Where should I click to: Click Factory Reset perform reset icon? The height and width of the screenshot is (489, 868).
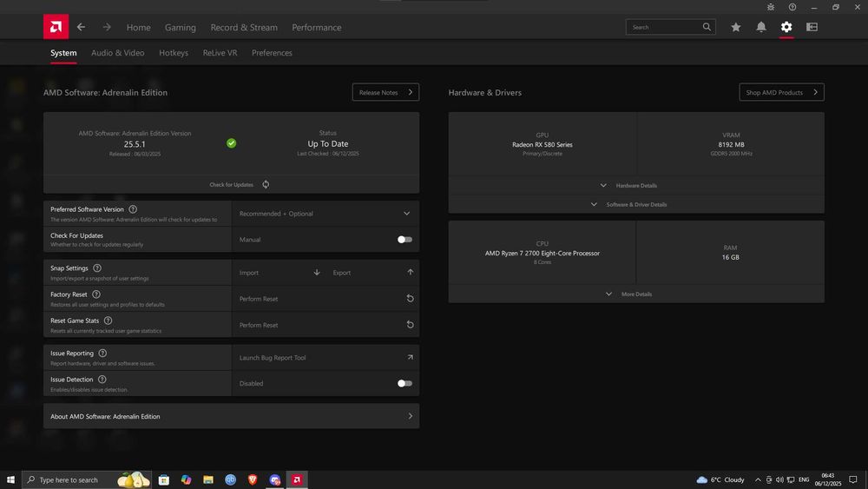click(x=411, y=299)
